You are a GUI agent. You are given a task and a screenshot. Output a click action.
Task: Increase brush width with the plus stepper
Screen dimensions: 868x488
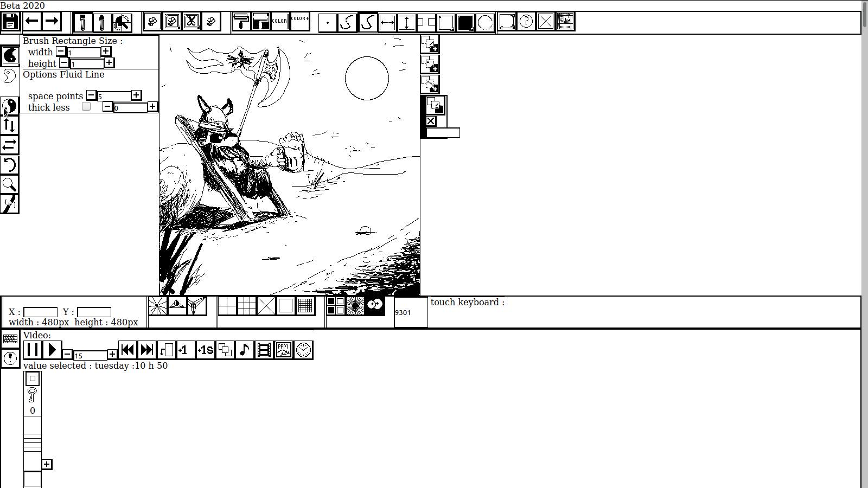[x=106, y=51]
